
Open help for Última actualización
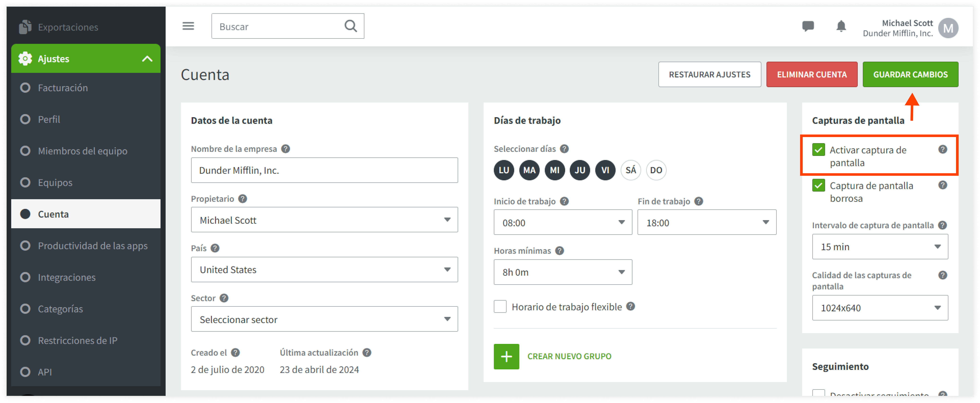[x=366, y=352]
